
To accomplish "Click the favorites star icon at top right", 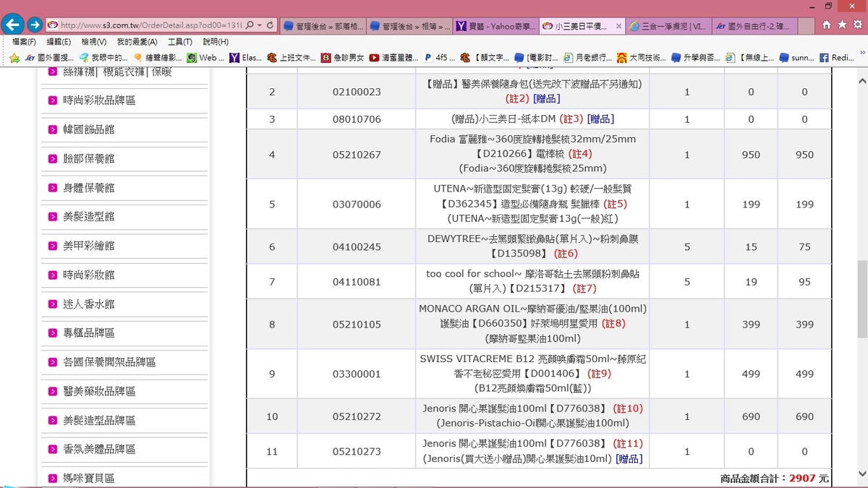I will (x=841, y=25).
